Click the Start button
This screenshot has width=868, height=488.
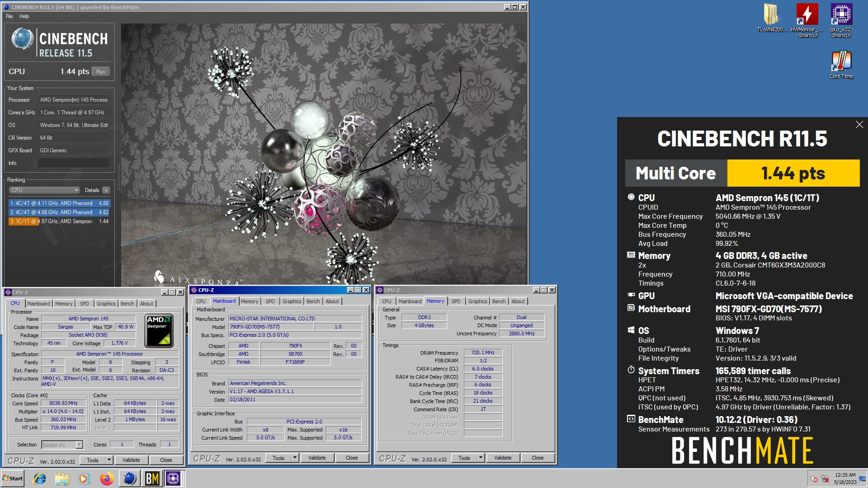tap(13, 479)
